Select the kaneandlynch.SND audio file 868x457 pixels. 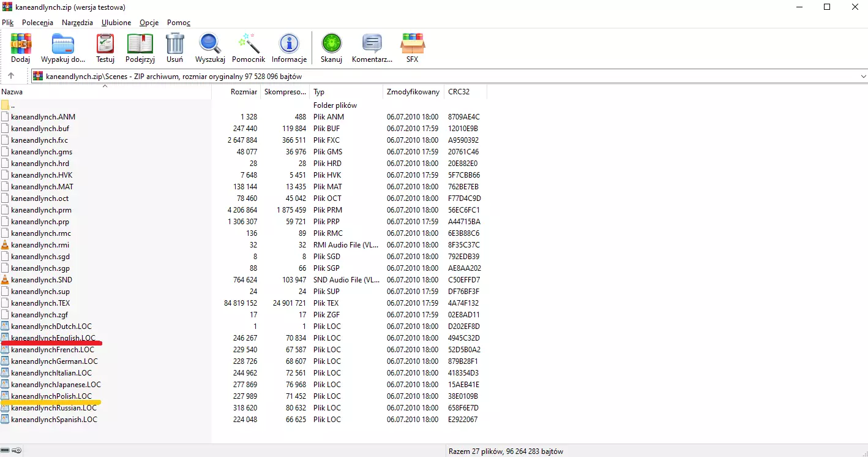tap(42, 280)
